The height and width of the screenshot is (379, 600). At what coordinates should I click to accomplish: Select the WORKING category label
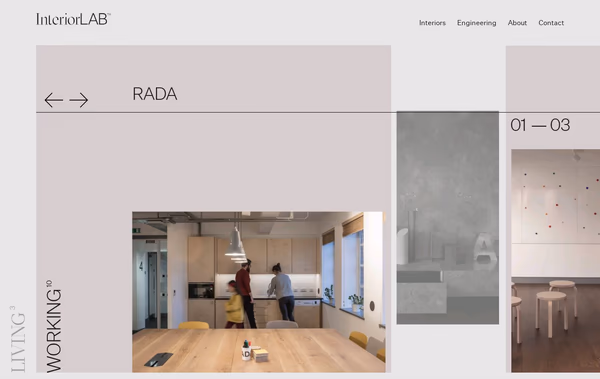54,326
